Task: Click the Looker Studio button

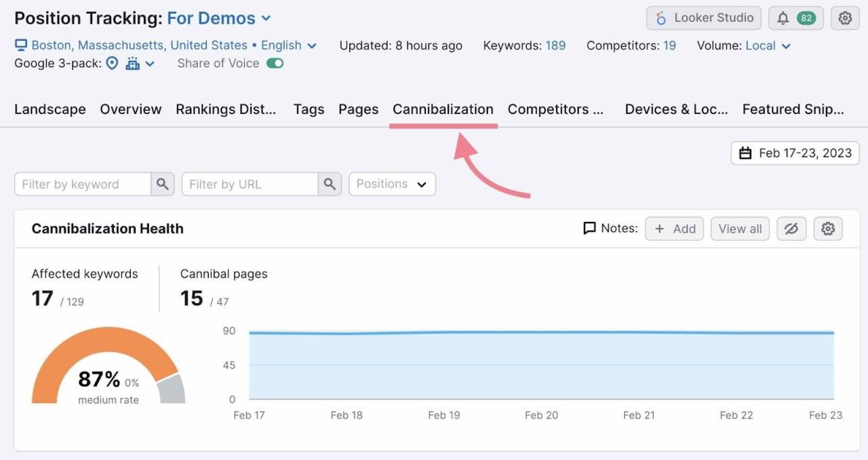Action: 703,18
